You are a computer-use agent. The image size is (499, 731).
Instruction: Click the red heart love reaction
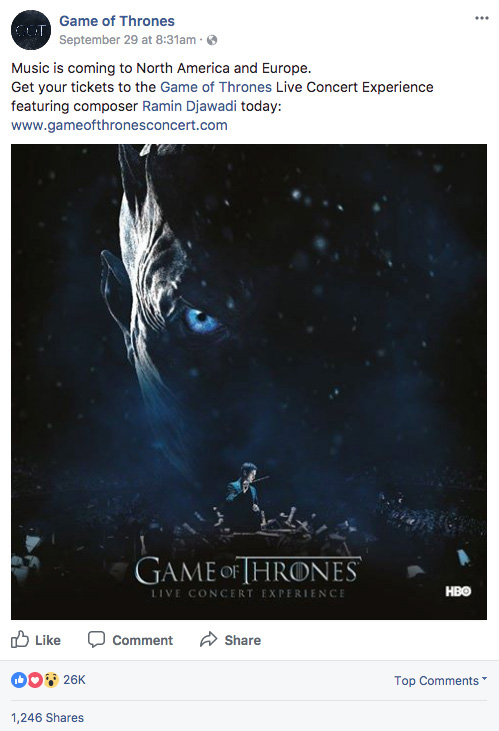click(35, 680)
